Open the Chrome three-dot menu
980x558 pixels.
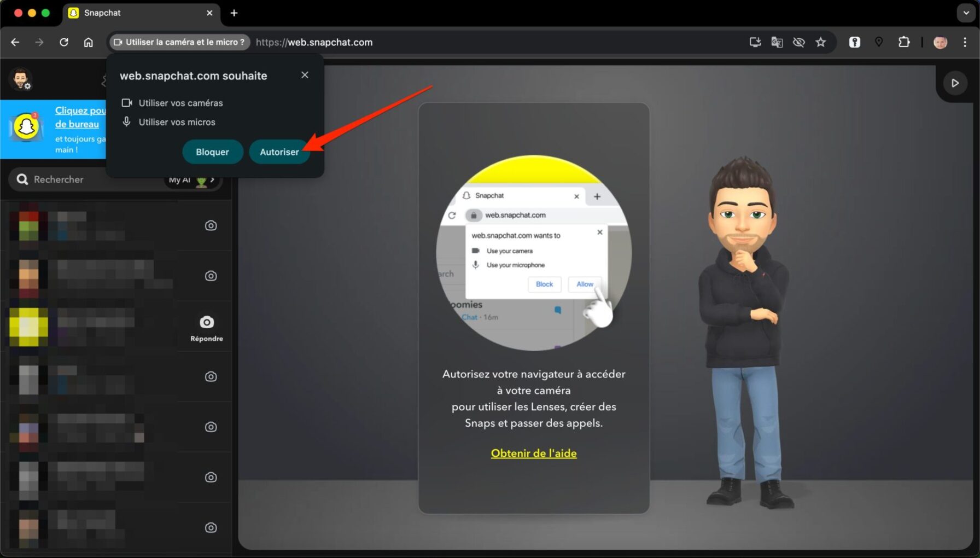(965, 42)
